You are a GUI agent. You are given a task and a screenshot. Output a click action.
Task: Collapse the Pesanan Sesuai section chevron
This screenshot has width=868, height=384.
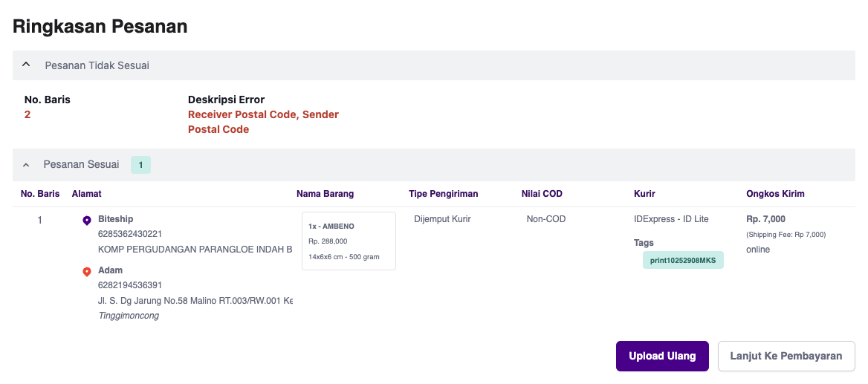[x=25, y=165]
